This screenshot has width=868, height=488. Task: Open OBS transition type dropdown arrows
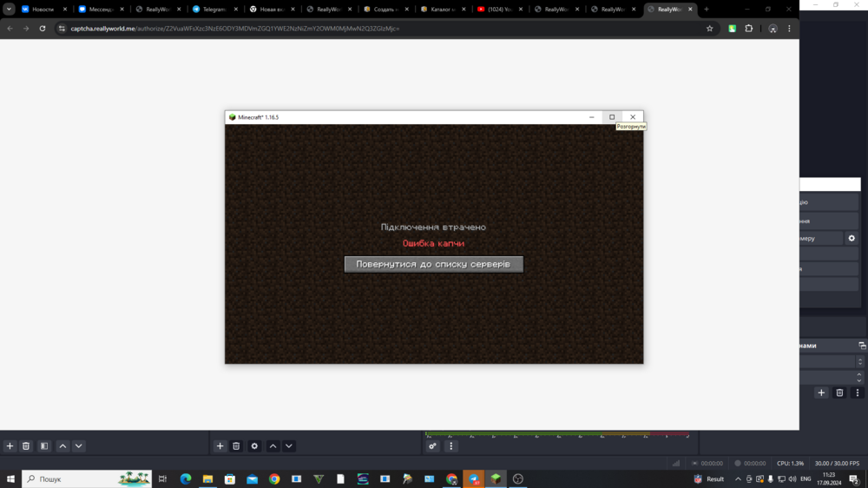tap(859, 362)
